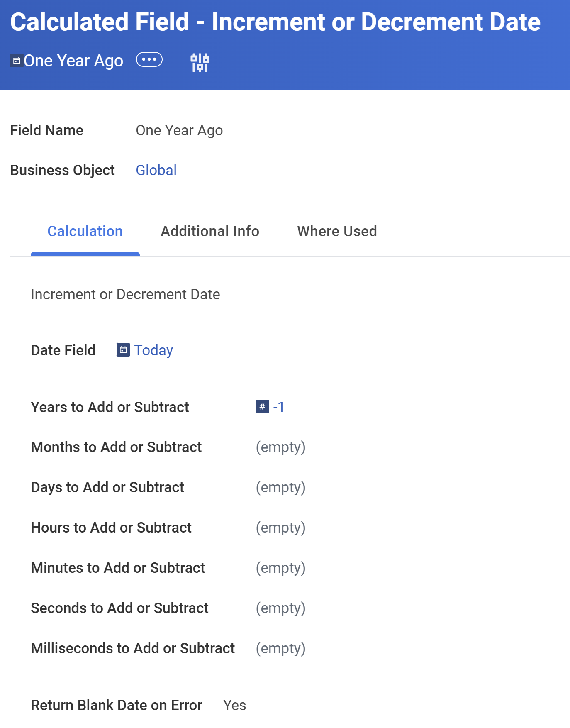This screenshot has height=728, width=570.
Task: Click the configure options sliders icon
Action: 200,62
